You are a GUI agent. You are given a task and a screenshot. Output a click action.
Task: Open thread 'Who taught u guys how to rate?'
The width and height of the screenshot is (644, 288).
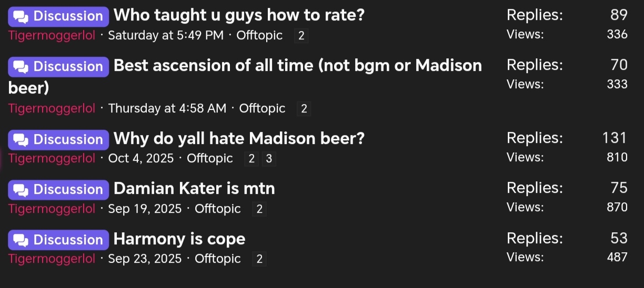pyautogui.click(x=239, y=15)
